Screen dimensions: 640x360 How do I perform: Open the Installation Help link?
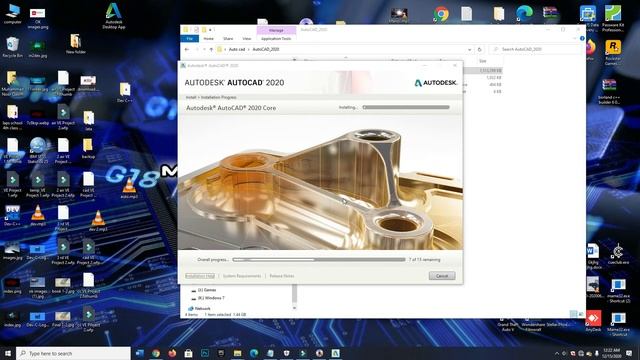(x=200, y=276)
